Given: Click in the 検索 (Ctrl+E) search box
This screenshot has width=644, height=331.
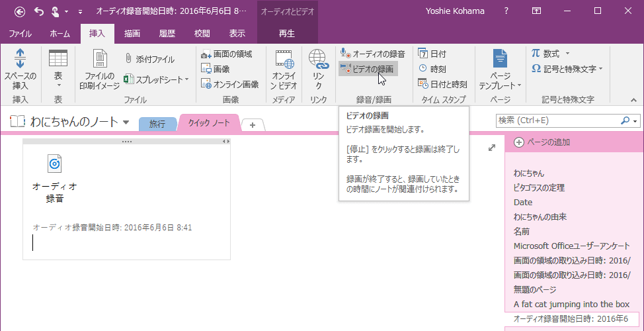Looking at the screenshot, I should (558, 120).
